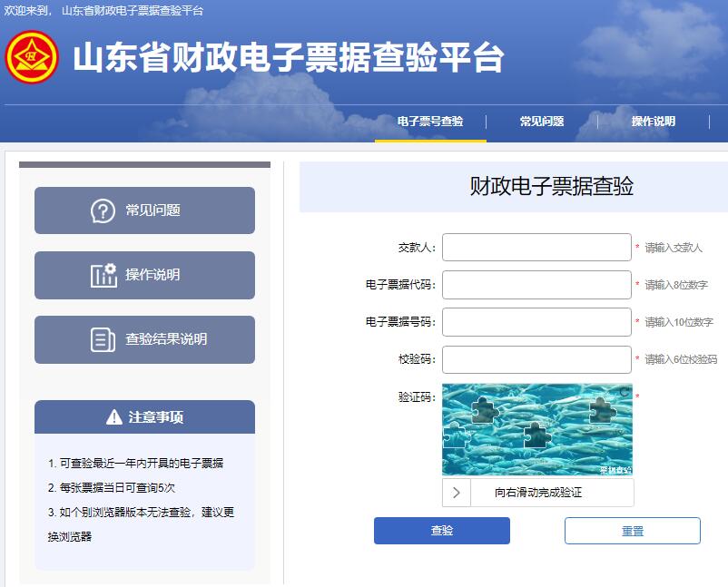Viewport: 728px width, 587px height.
Task: Focus the 电子票据号码 input field
Action: coord(536,321)
